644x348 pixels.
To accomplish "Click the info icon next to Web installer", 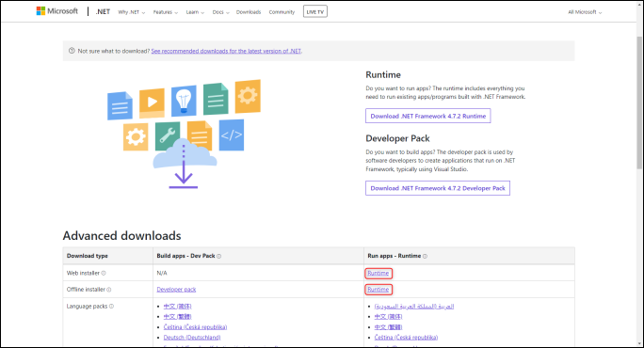I will tap(104, 273).
